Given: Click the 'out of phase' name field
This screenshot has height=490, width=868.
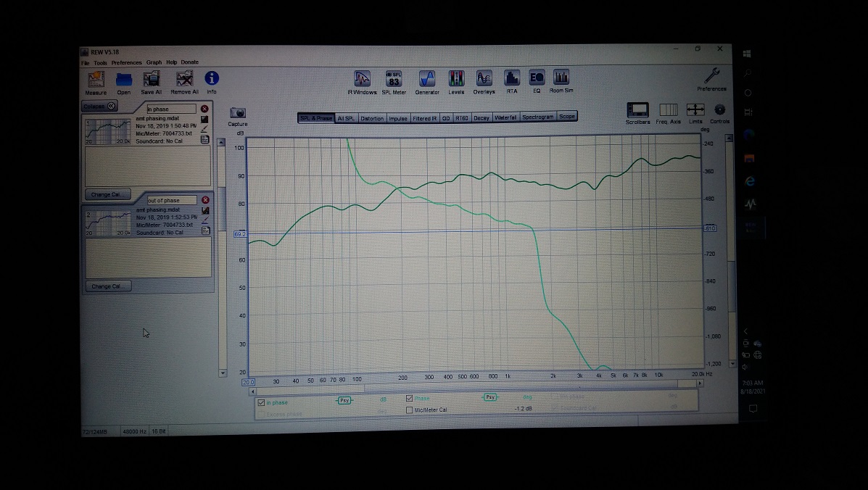Looking at the screenshot, I should (x=172, y=200).
